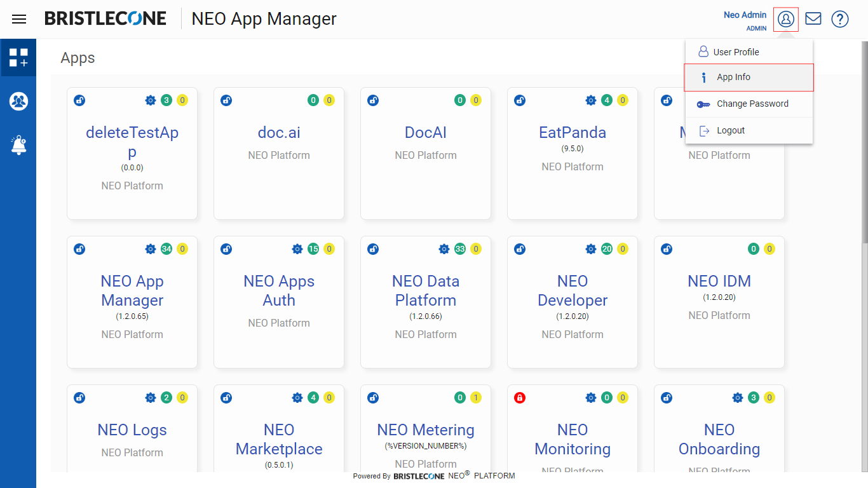Image resolution: width=868 pixels, height=488 pixels.
Task: Open the NEO Apps Auth app title
Action: [279, 291]
